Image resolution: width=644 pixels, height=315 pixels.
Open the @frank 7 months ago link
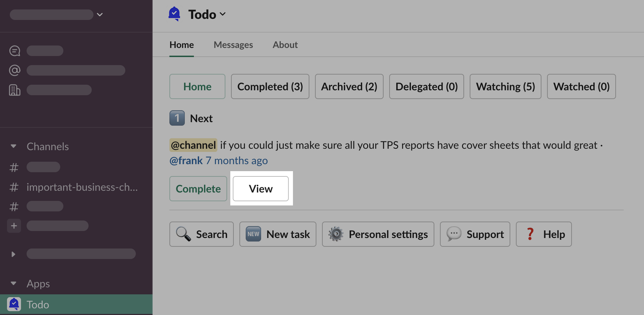pos(218,161)
